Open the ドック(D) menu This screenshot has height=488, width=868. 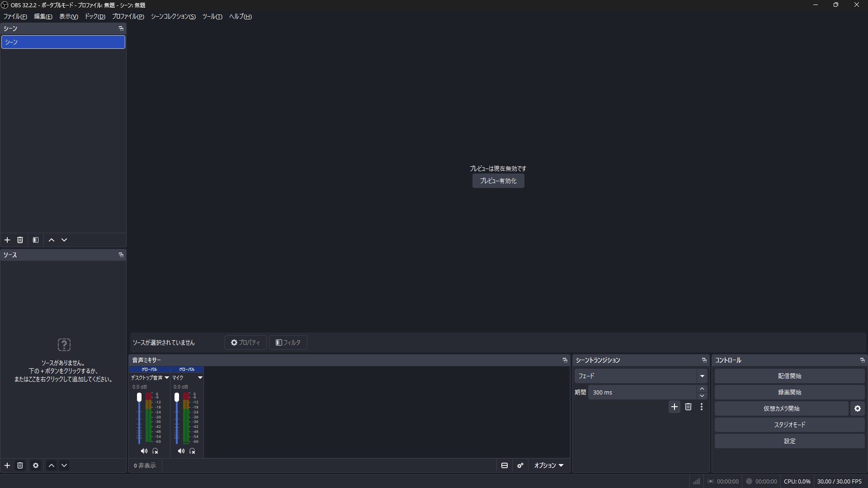coord(95,16)
